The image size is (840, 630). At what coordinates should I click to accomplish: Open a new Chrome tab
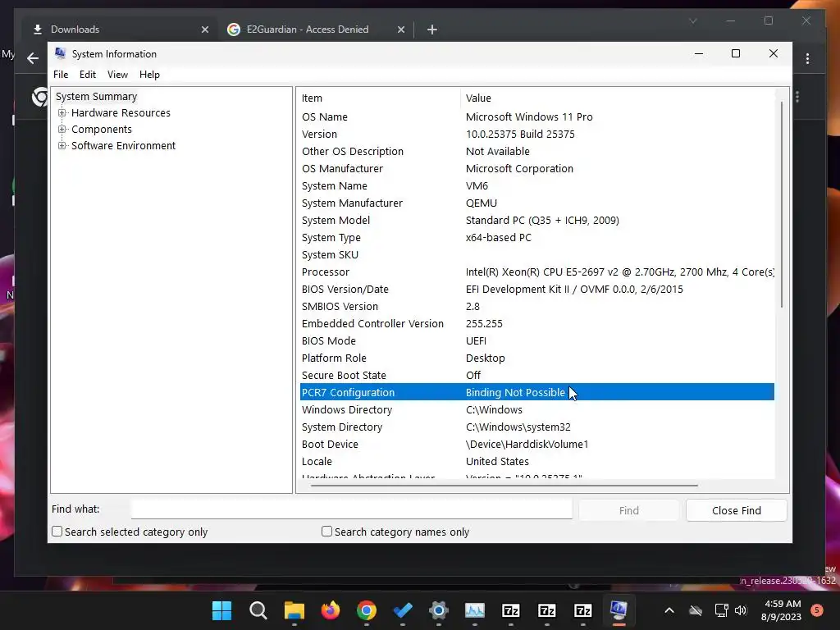pyautogui.click(x=431, y=30)
